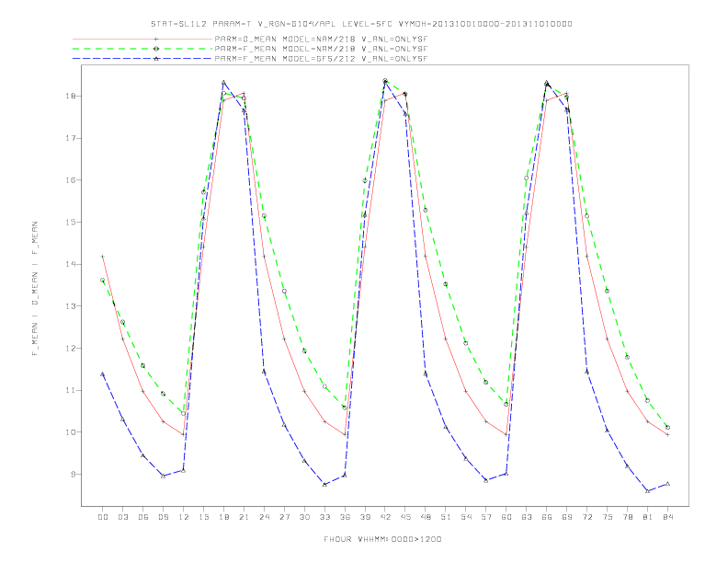Click the x-axis label FHOUR VHHMM:0000>1200
Viewport: 728px width, 563px height.
(x=382, y=539)
